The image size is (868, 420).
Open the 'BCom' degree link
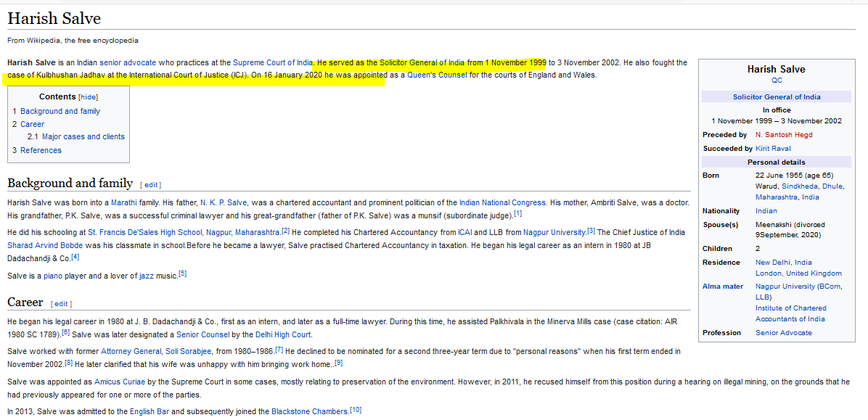coord(830,287)
